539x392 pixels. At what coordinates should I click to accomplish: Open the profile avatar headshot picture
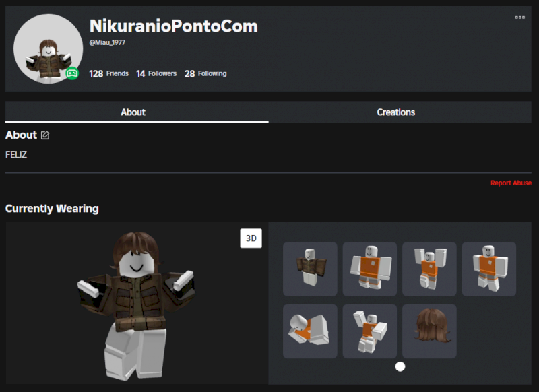48,48
